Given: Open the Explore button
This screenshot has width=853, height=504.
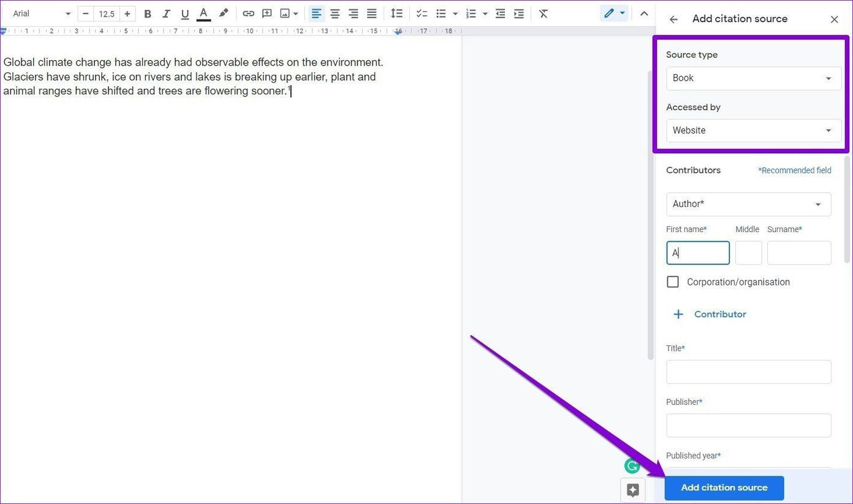Looking at the screenshot, I should pyautogui.click(x=632, y=491).
